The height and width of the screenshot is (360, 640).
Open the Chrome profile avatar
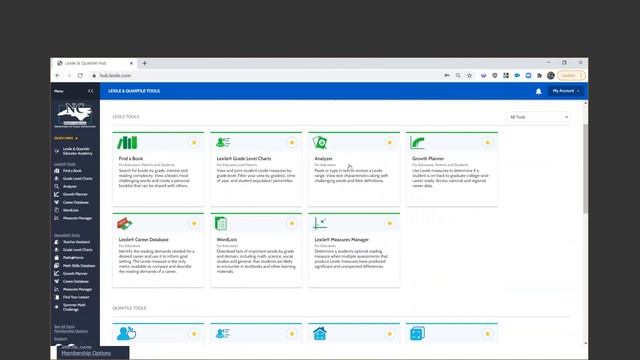coord(551,76)
